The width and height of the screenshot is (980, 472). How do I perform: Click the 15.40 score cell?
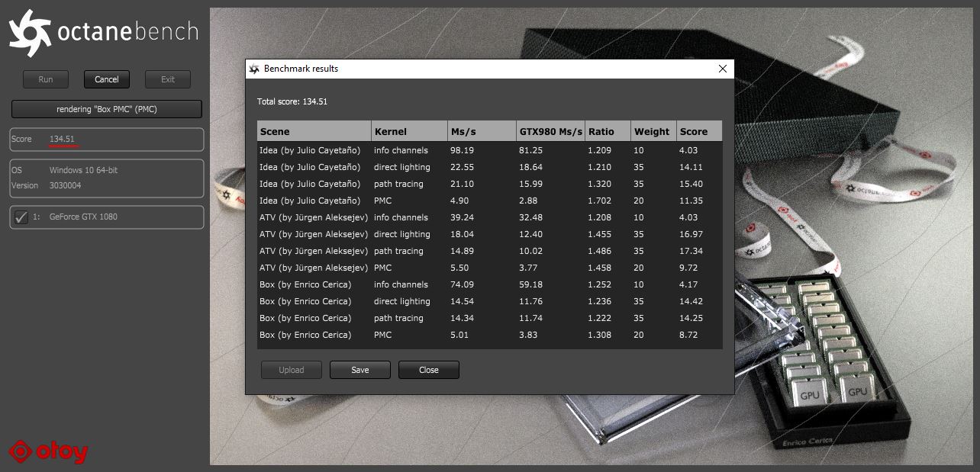click(691, 184)
